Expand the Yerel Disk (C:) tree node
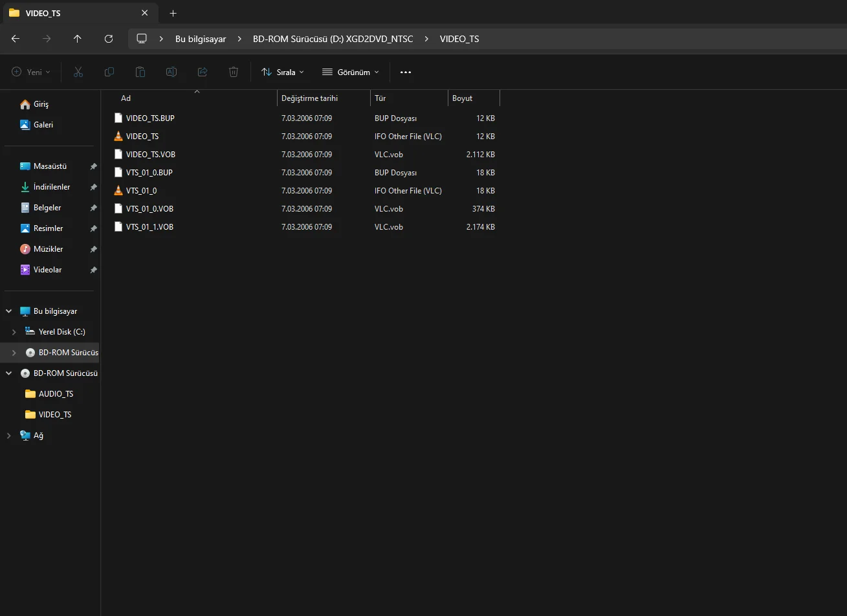The width and height of the screenshot is (847, 616). (14, 332)
